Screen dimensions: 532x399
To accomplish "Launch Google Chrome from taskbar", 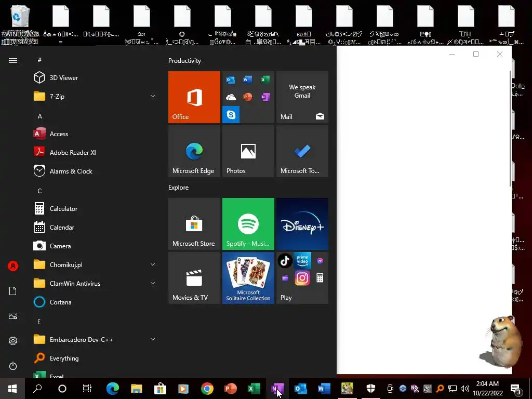I will (207, 389).
